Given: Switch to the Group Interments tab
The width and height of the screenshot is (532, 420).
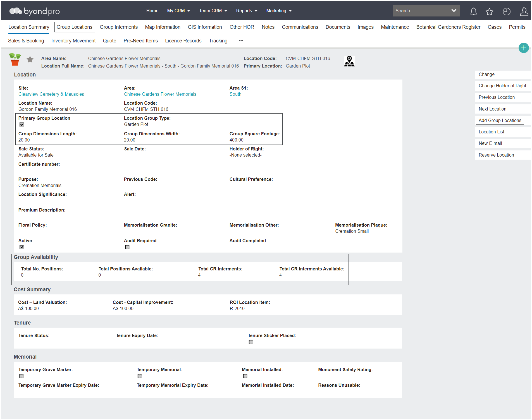Looking at the screenshot, I should [x=118, y=27].
